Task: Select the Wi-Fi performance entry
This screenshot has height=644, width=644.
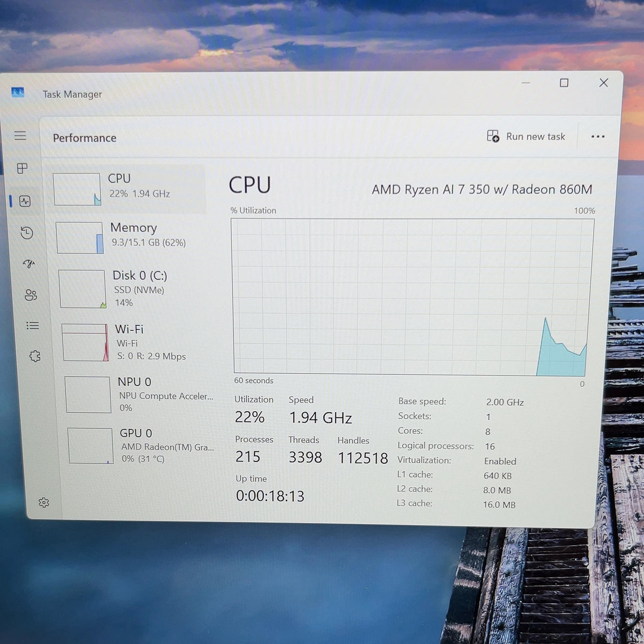Action: click(x=137, y=342)
